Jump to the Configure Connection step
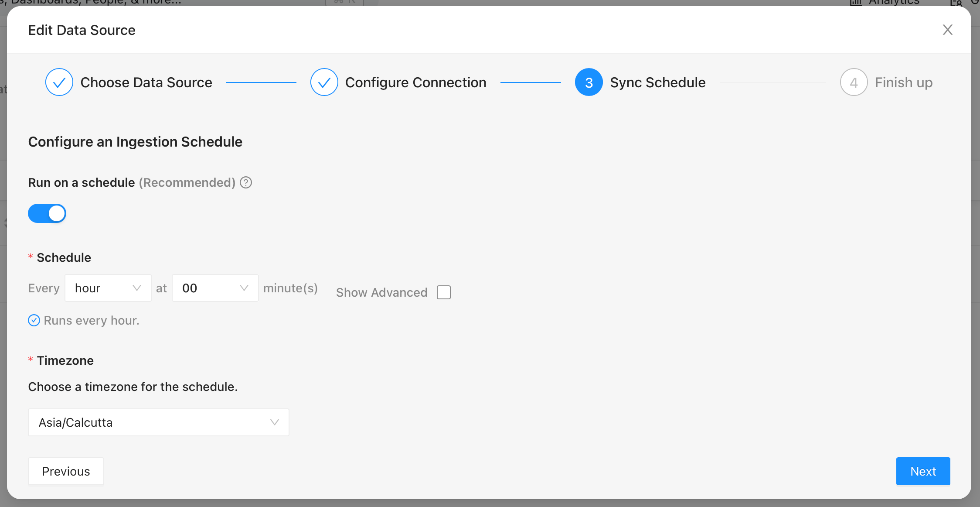The image size is (980, 507). (x=415, y=82)
